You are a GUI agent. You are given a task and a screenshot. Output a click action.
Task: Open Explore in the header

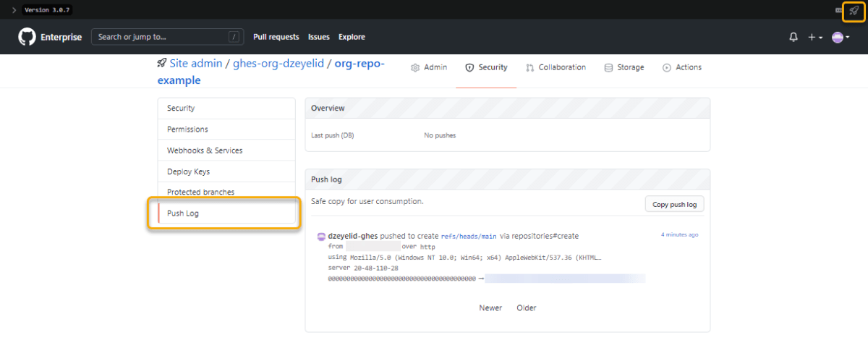(352, 37)
